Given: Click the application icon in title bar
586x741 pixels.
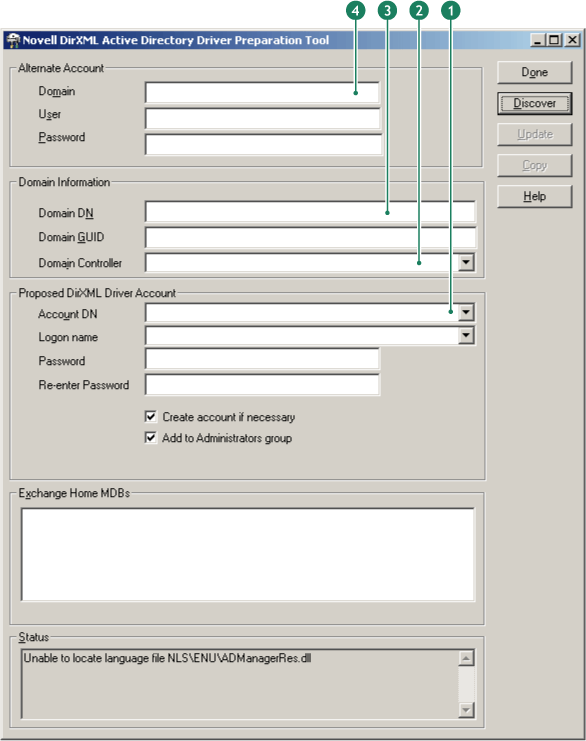Looking at the screenshot, I should 13,41.
